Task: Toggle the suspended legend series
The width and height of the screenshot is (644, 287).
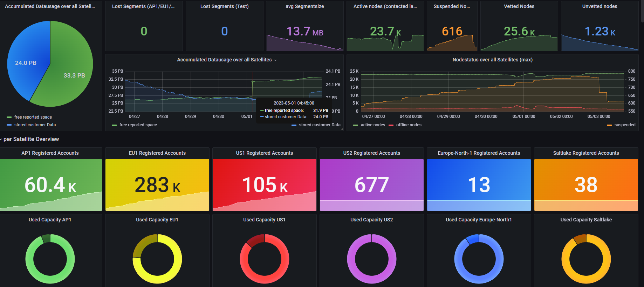Action: pos(624,125)
